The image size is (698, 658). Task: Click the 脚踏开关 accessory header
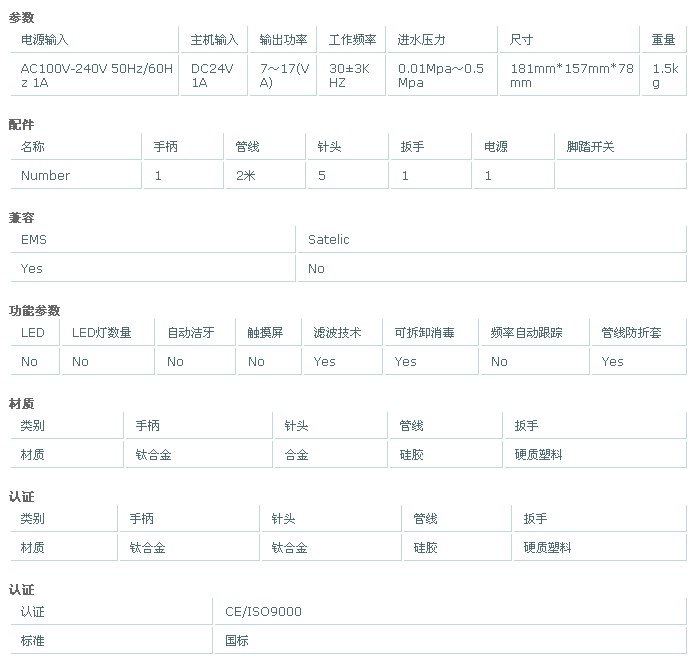(x=590, y=146)
